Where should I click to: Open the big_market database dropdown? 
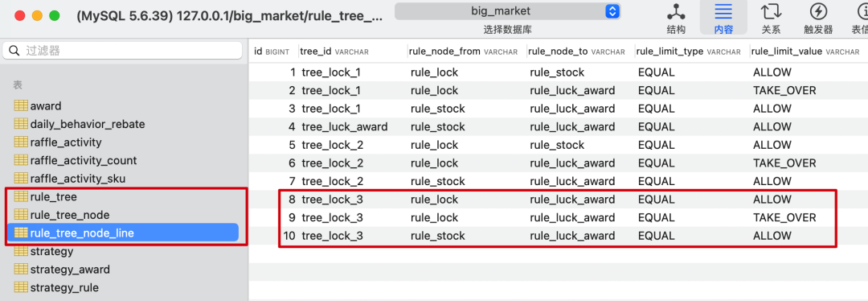pos(508,11)
